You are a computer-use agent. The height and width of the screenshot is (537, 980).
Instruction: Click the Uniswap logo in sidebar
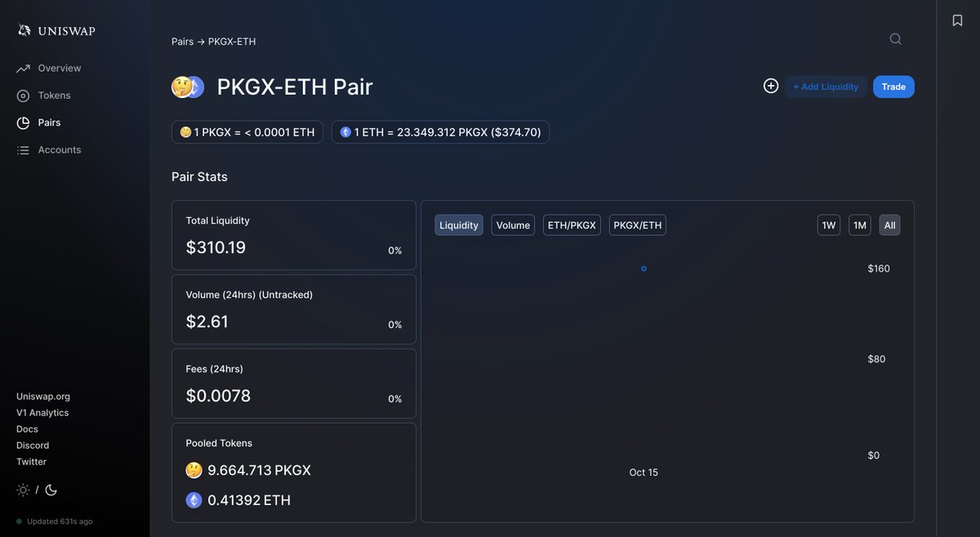[56, 30]
